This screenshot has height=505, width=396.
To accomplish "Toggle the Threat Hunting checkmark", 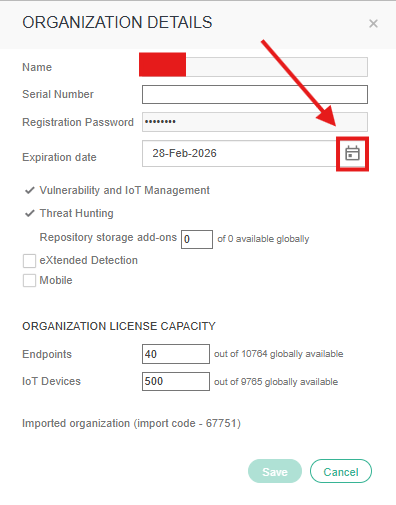I will [x=30, y=213].
